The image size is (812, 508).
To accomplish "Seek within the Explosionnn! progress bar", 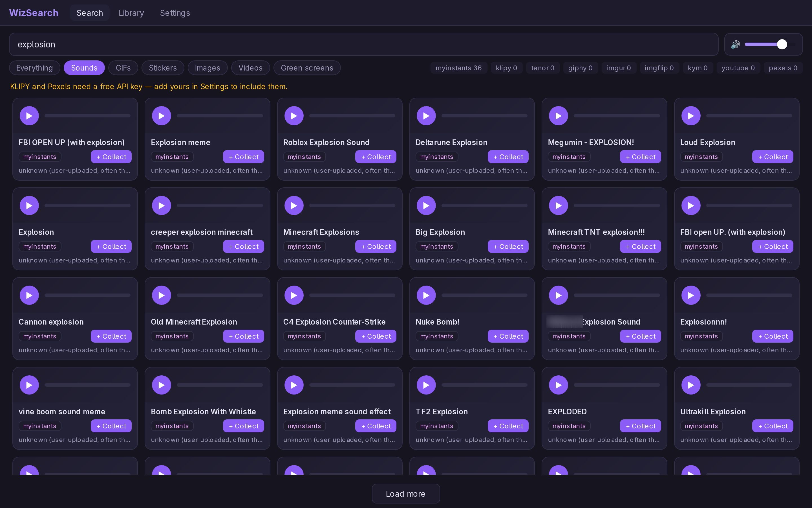I will pyautogui.click(x=749, y=295).
